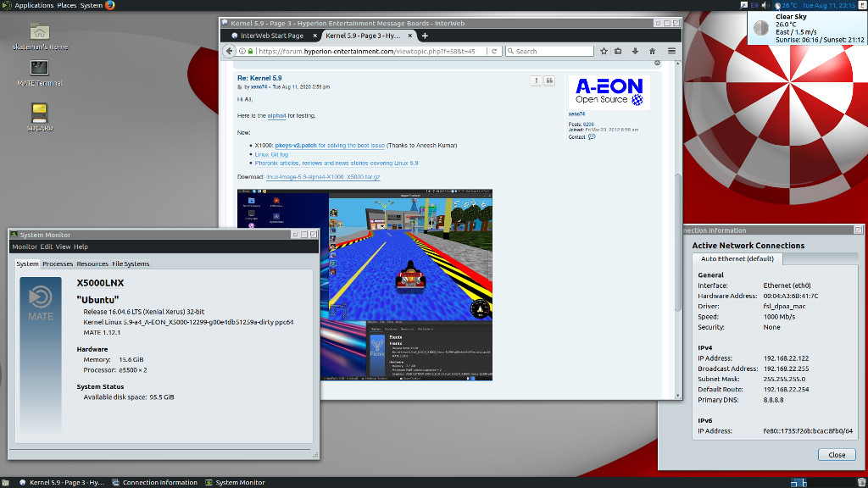Click the EN keyboard layout indicator
868x488 pixels.
point(754,5)
